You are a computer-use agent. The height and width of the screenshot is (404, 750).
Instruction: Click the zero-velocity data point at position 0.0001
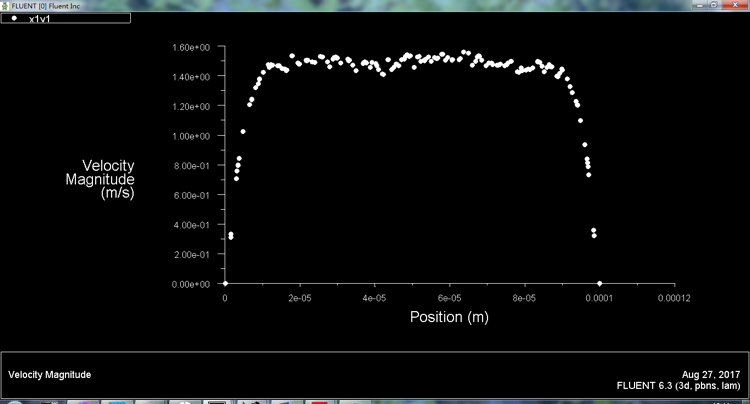(599, 284)
